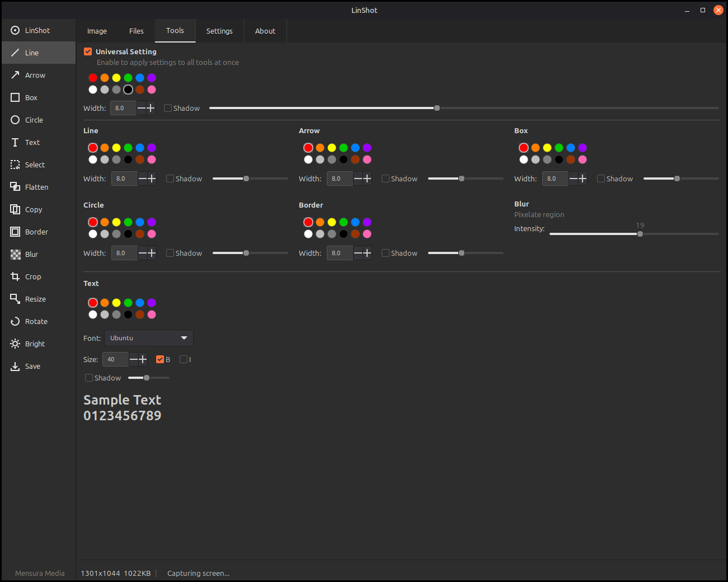This screenshot has height=582, width=728.
Task: Switch to the Image tab
Action: 97,31
